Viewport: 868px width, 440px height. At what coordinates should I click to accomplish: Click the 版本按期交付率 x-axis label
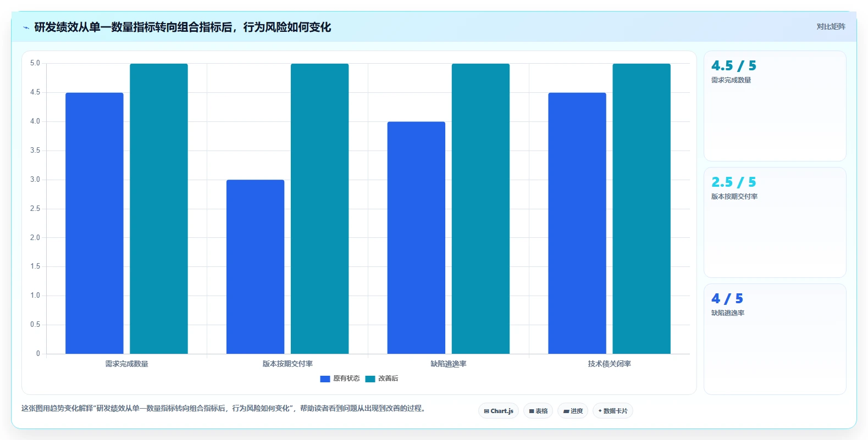[x=288, y=364]
